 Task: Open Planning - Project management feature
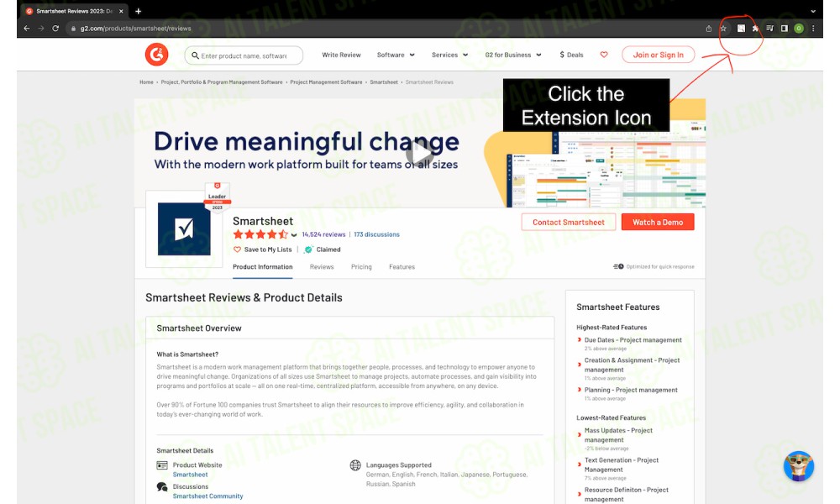[631, 390]
